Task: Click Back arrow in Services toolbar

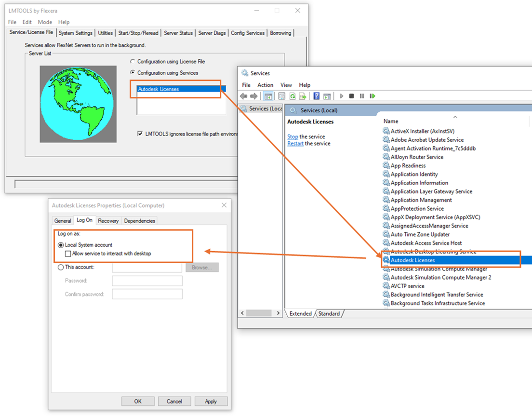Action: click(243, 96)
